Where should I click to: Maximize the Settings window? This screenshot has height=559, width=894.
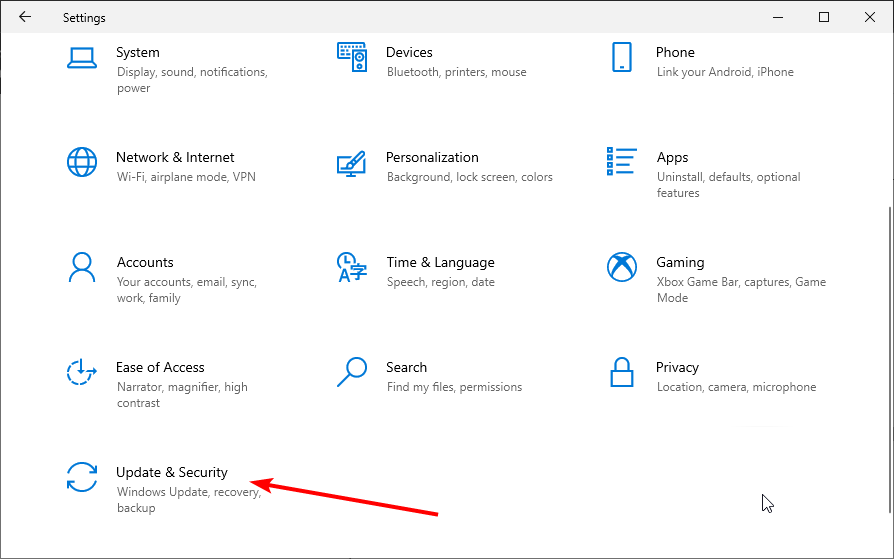824,17
